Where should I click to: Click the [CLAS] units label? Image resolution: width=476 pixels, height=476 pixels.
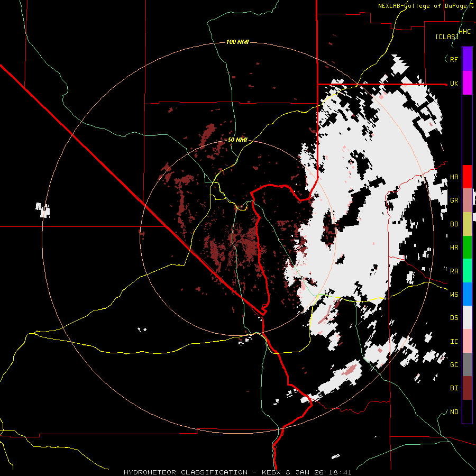coord(447,36)
